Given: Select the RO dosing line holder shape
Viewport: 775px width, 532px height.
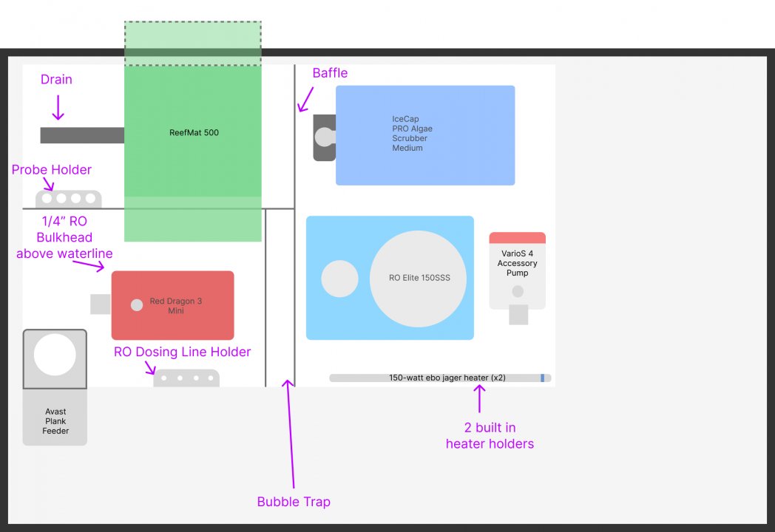Looking at the screenshot, I should coord(186,378).
